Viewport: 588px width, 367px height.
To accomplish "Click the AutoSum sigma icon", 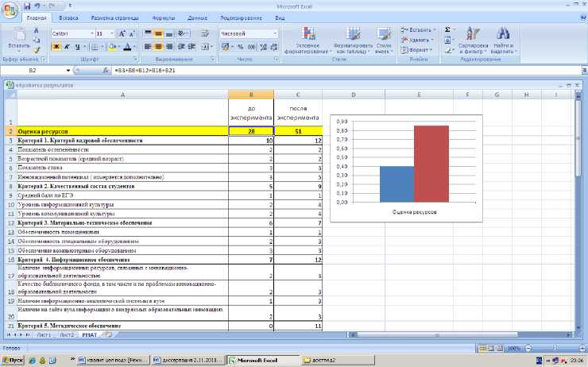I will point(447,29).
